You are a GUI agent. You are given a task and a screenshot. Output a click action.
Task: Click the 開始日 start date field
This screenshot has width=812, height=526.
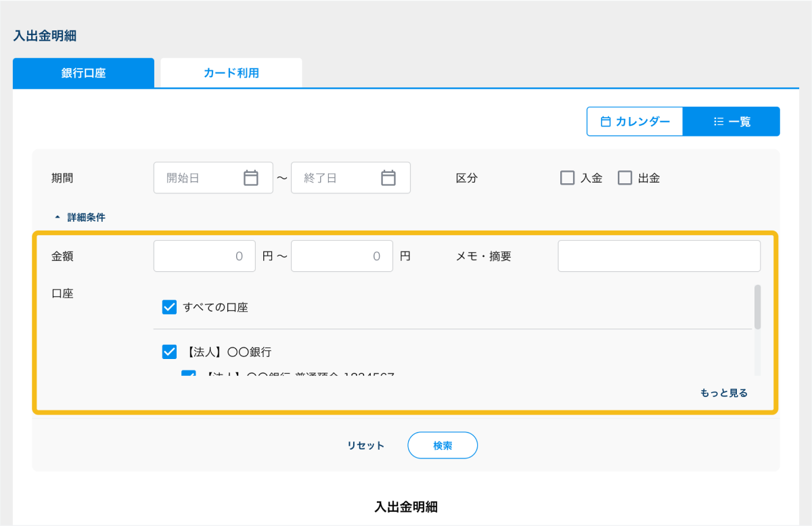200,178
